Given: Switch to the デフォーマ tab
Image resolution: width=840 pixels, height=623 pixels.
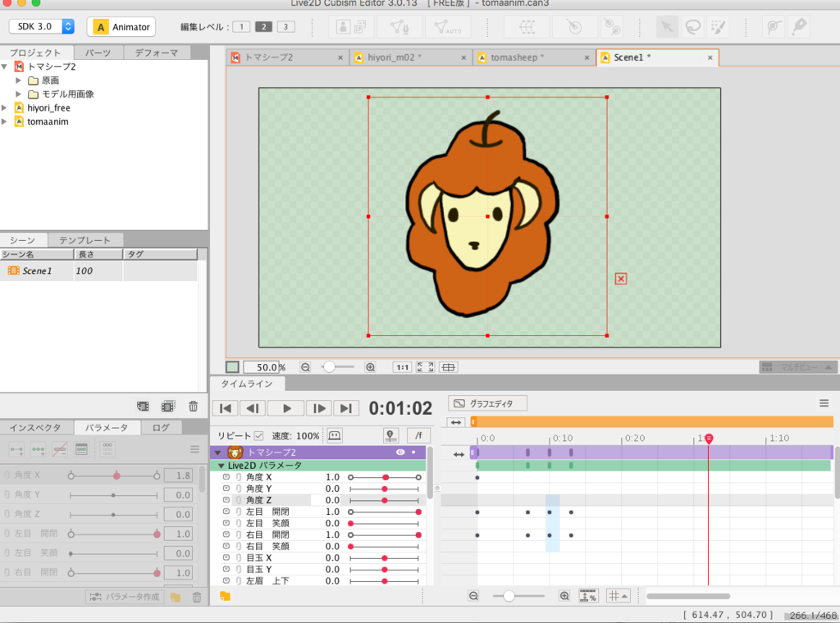Looking at the screenshot, I should pos(157,52).
